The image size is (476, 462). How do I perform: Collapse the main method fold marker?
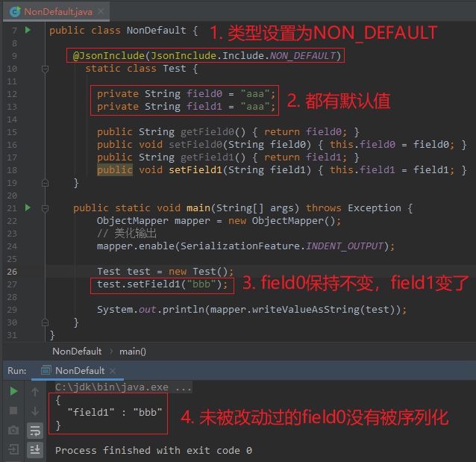(45, 208)
